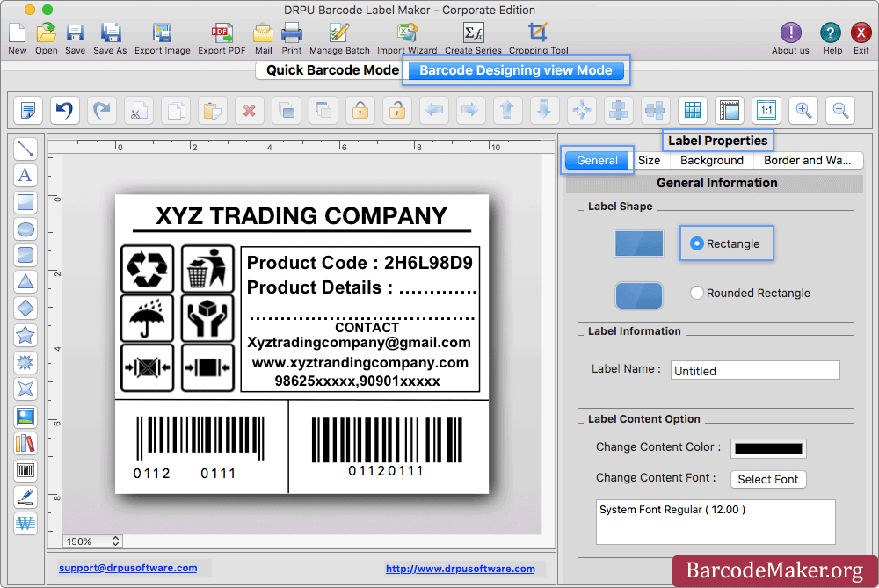
Task: Click the Select Font button
Action: pyautogui.click(x=768, y=479)
